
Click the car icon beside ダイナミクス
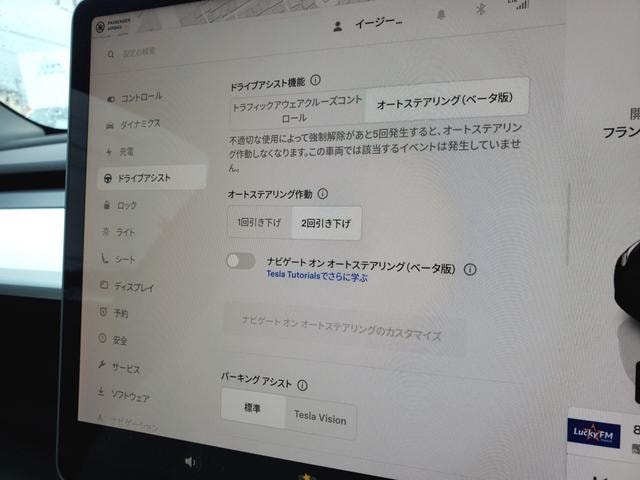click(x=110, y=126)
